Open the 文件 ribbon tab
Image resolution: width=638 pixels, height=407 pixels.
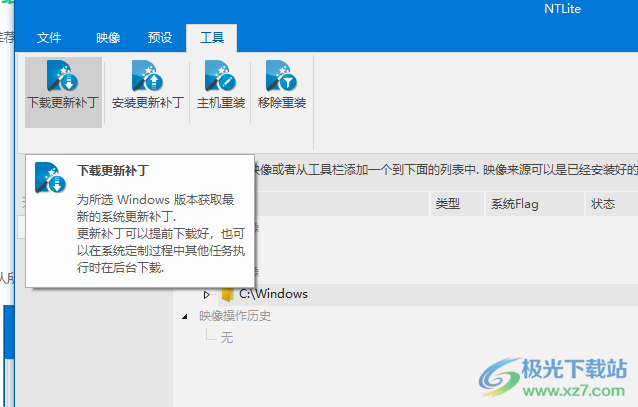click(x=49, y=38)
